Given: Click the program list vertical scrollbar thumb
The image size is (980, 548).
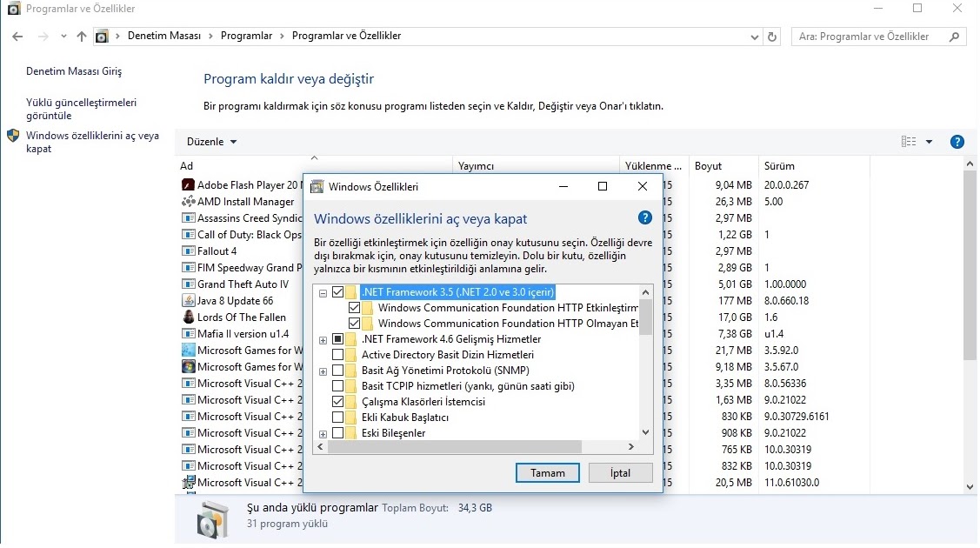Looking at the screenshot, I should coord(970,265).
